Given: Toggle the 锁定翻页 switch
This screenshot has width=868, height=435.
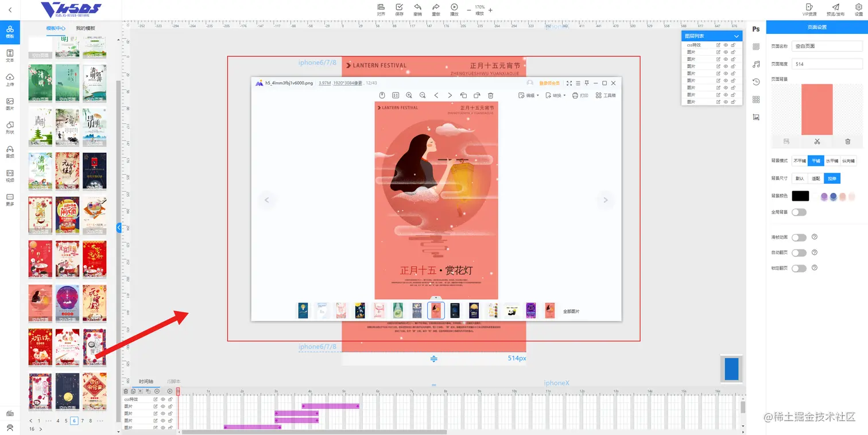Looking at the screenshot, I should pyautogui.click(x=799, y=268).
